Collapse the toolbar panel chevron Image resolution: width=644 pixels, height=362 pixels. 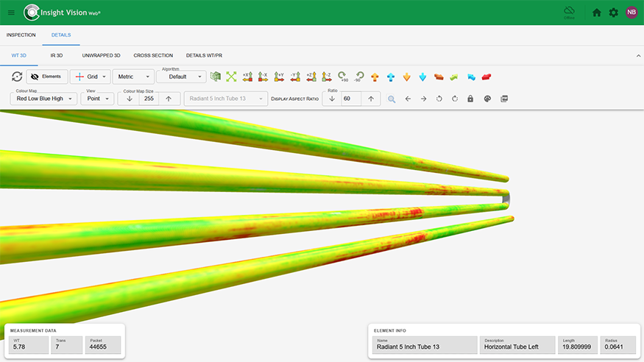pos(637,55)
